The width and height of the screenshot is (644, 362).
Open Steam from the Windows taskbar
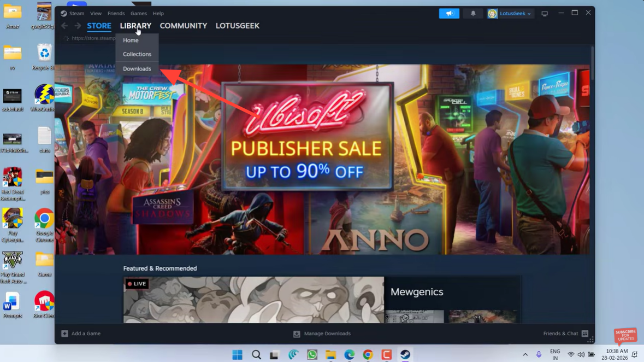pyautogui.click(x=405, y=355)
